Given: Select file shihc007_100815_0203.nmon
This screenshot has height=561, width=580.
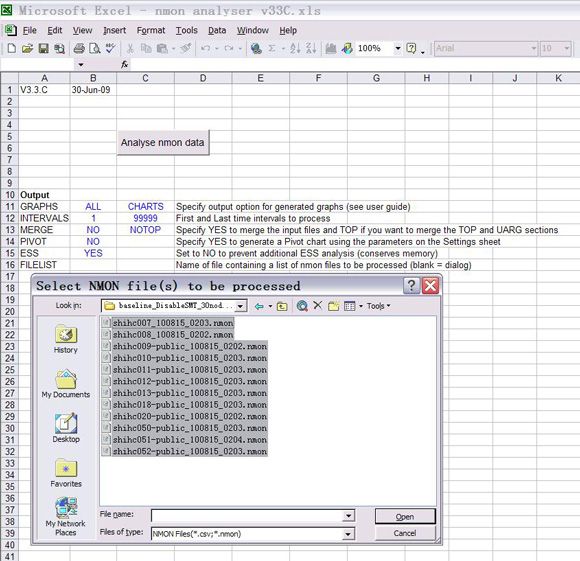Looking at the screenshot, I should tap(173, 323).
